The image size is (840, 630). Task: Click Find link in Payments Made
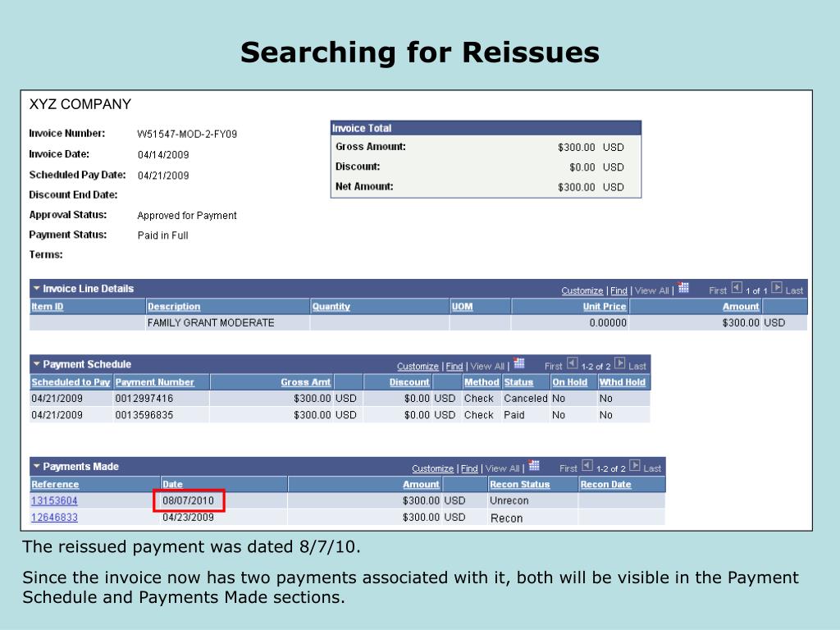(469, 468)
